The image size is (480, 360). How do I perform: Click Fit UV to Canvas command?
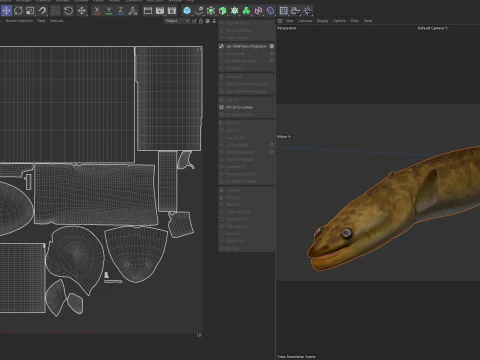click(x=239, y=107)
